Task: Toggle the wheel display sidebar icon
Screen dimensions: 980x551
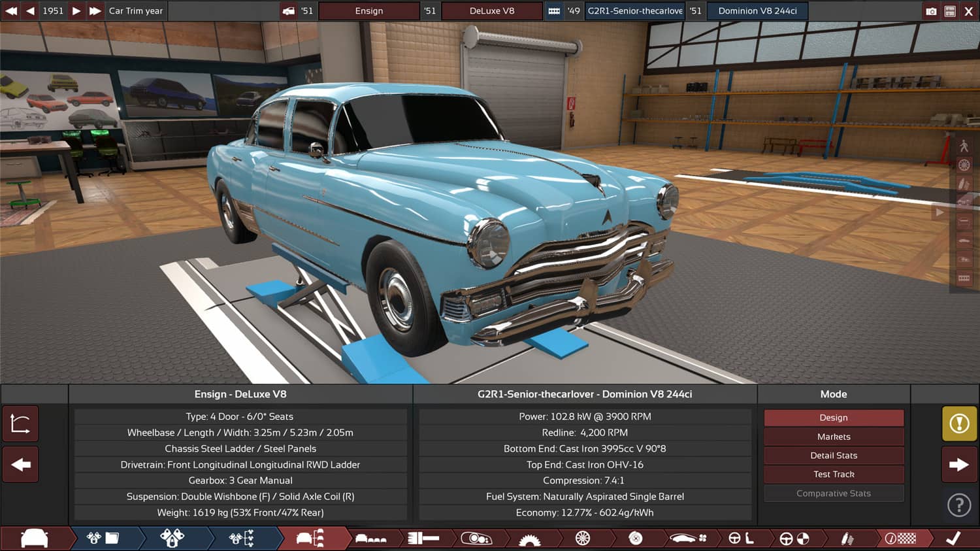Action: tap(964, 165)
